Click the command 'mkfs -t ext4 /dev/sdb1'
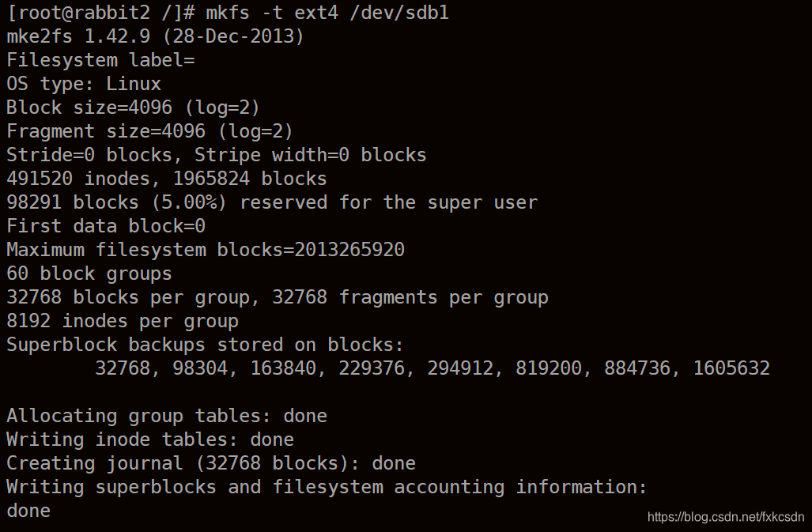 (x=327, y=13)
